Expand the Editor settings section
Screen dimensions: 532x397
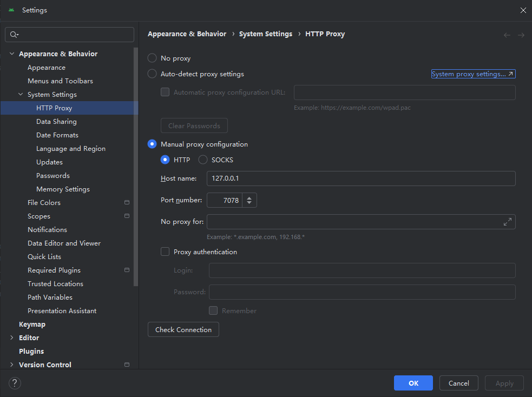12,338
